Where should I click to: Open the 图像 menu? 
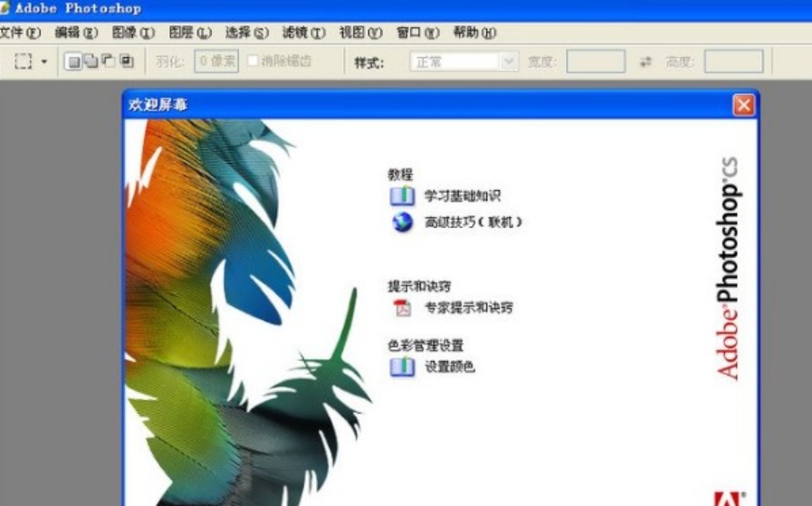tap(133, 33)
